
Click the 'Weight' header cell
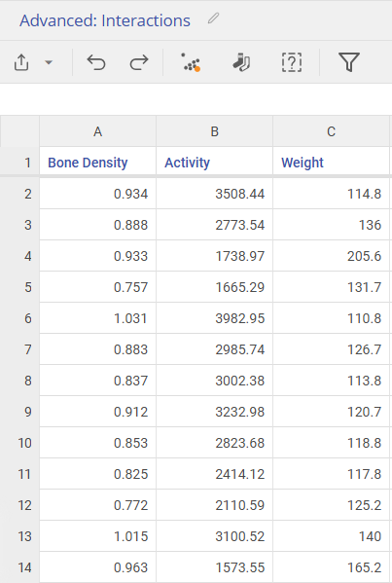pyautogui.click(x=331, y=163)
